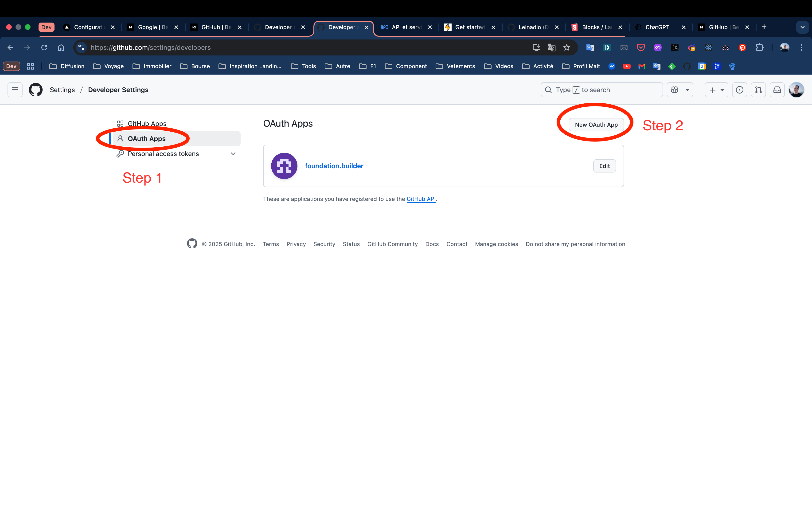Open the browser Extensions puzzle icon
The height and width of the screenshot is (525, 812).
pyautogui.click(x=759, y=47)
